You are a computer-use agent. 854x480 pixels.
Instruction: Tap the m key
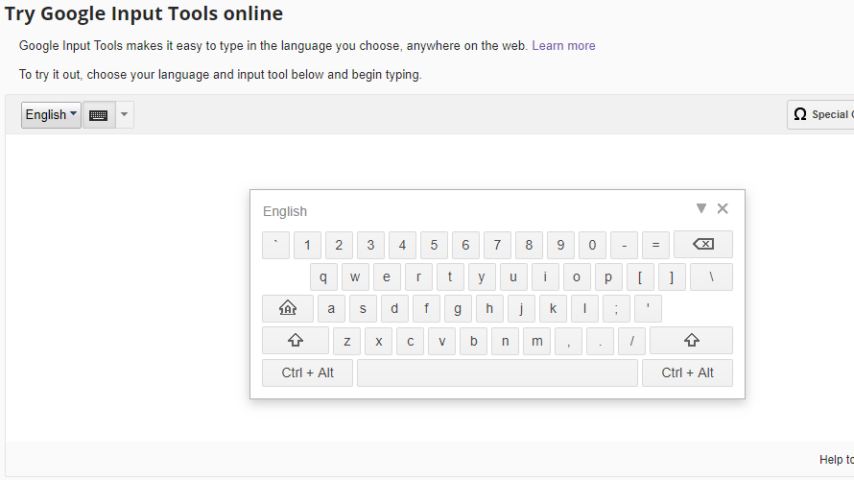coord(536,341)
